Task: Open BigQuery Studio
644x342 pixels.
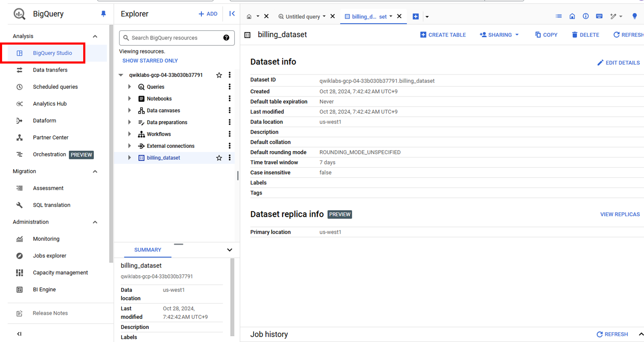Action: pyautogui.click(x=52, y=53)
